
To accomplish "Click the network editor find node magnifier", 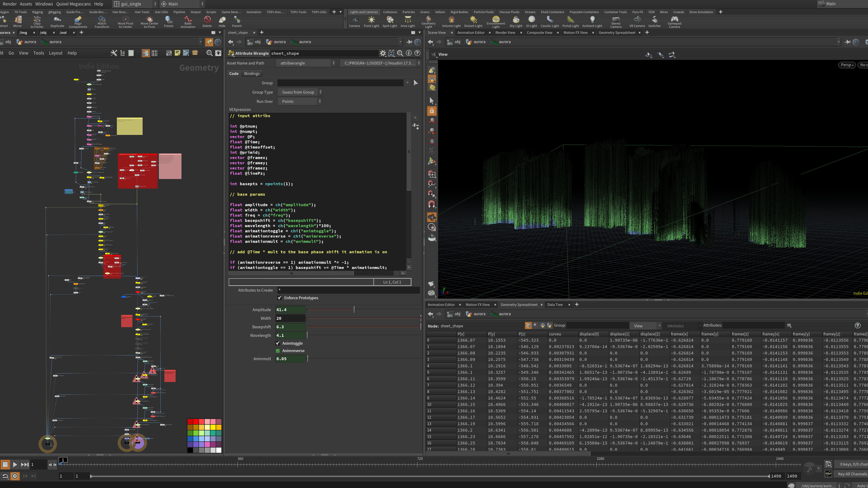I will (209, 53).
